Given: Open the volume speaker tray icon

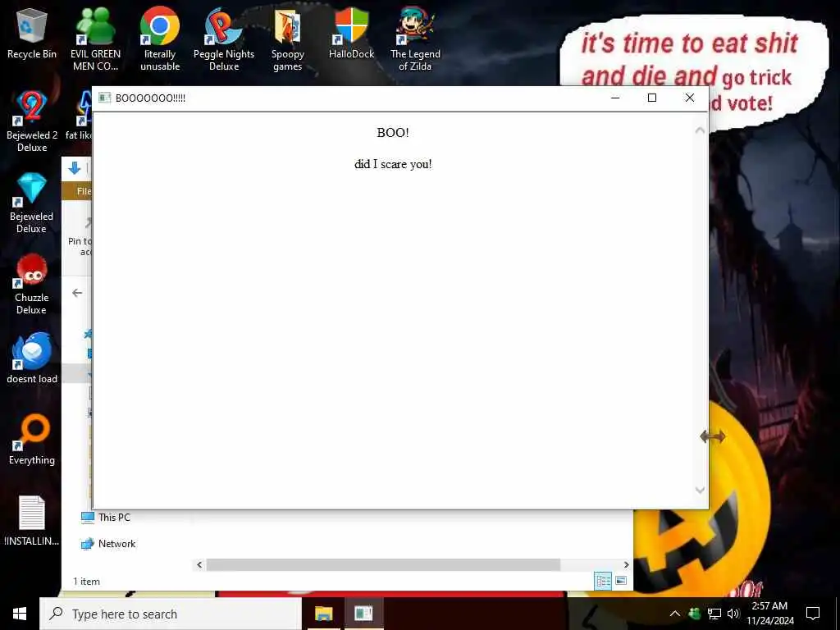Looking at the screenshot, I should click(733, 614).
